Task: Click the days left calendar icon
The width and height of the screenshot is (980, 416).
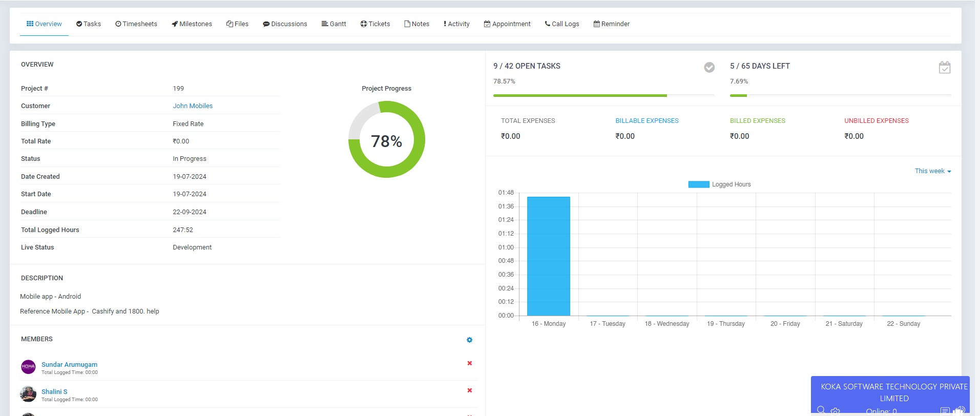Action: [x=944, y=67]
